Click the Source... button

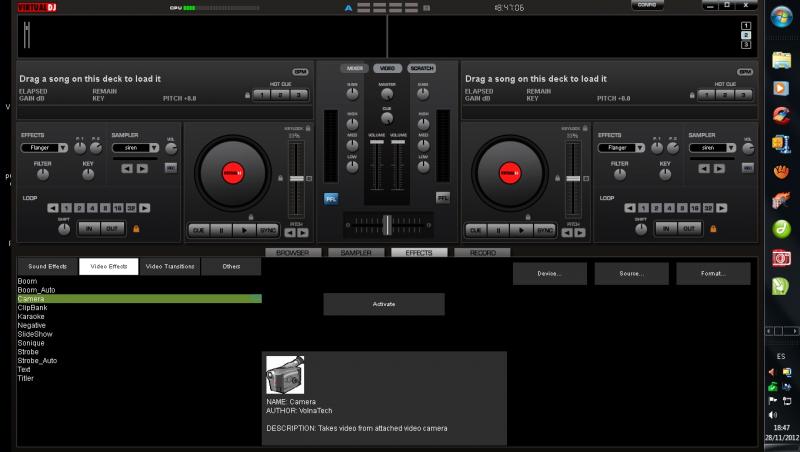631,274
